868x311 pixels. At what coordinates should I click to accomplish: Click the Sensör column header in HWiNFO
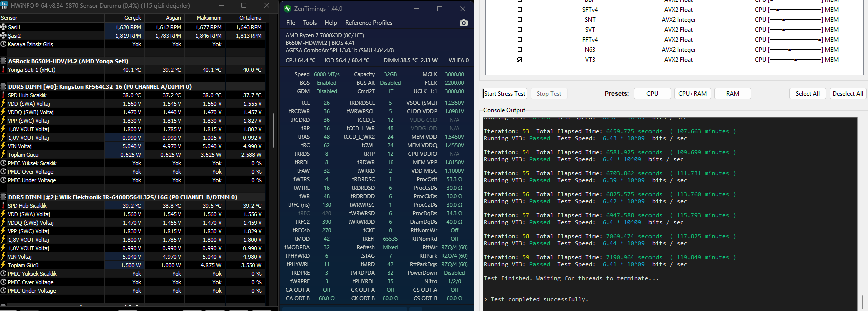pyautogui.click(x=52, y=18)
